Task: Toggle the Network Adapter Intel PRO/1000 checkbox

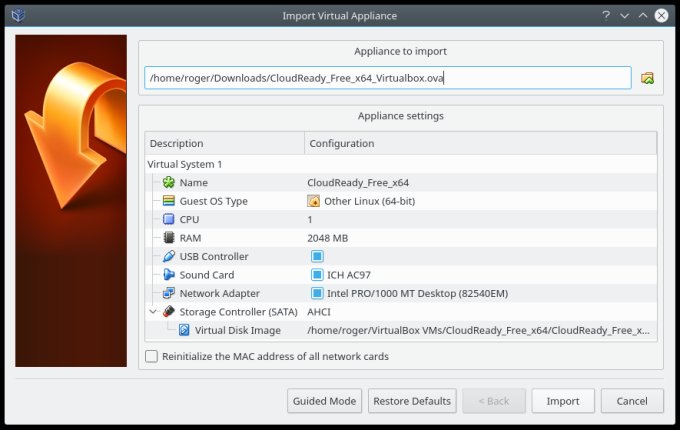Action: (317, 293)
